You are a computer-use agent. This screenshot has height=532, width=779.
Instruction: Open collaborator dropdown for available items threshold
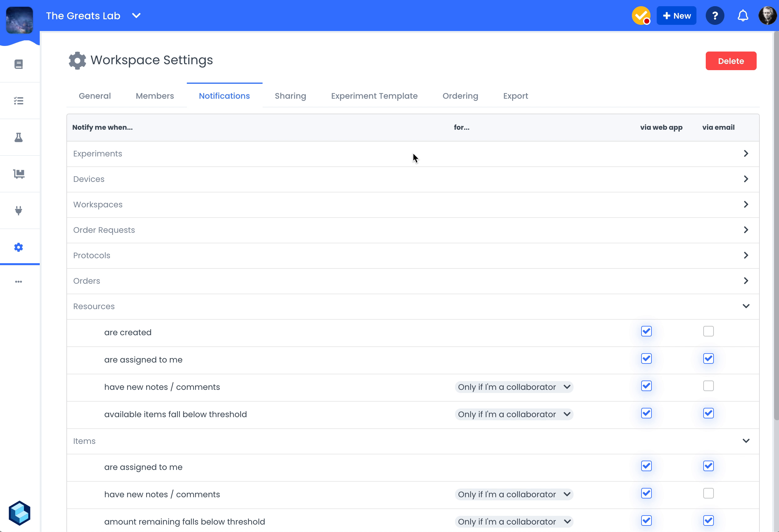(x=514, y=414)
